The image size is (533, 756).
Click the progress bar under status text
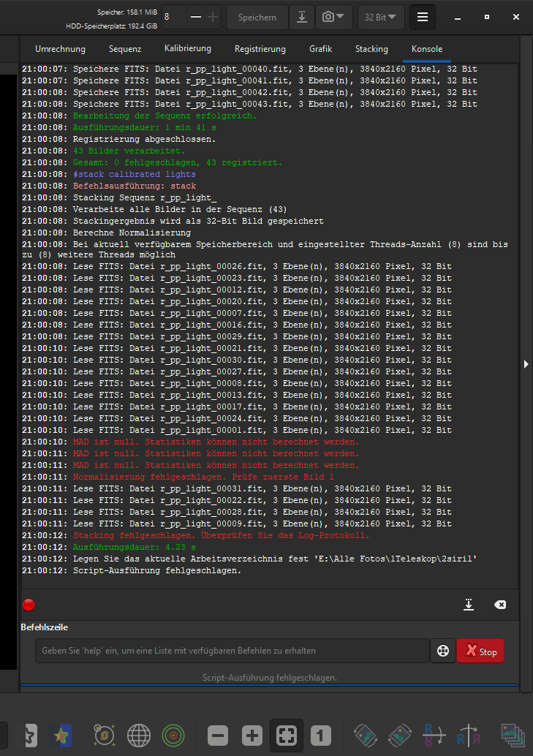click(270, 685)
